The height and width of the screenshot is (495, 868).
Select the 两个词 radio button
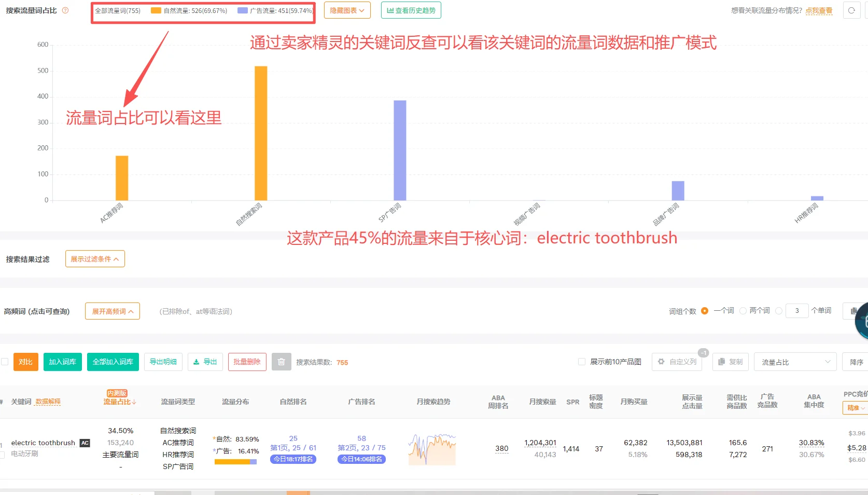pos(743,310)
